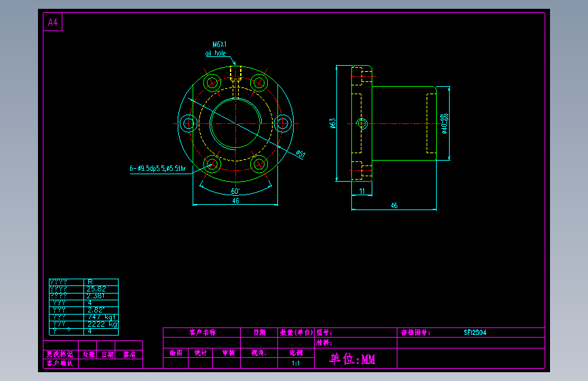Click the 视角 title block cell
The image size is (588, 381).
(x=259, y=353)
